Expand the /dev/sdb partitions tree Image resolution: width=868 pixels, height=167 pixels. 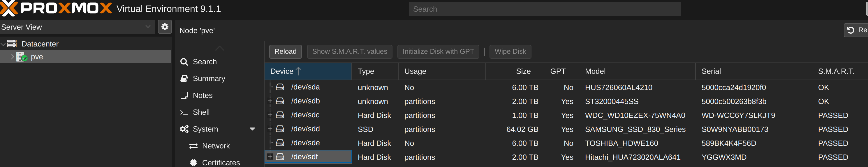[270, 101]
